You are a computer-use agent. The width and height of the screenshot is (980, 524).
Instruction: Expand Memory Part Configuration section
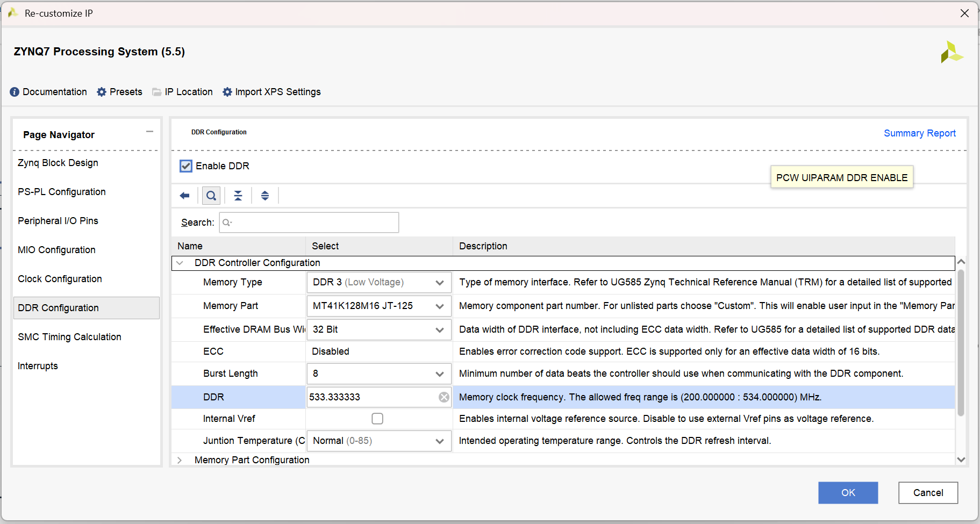pos(180,460)
